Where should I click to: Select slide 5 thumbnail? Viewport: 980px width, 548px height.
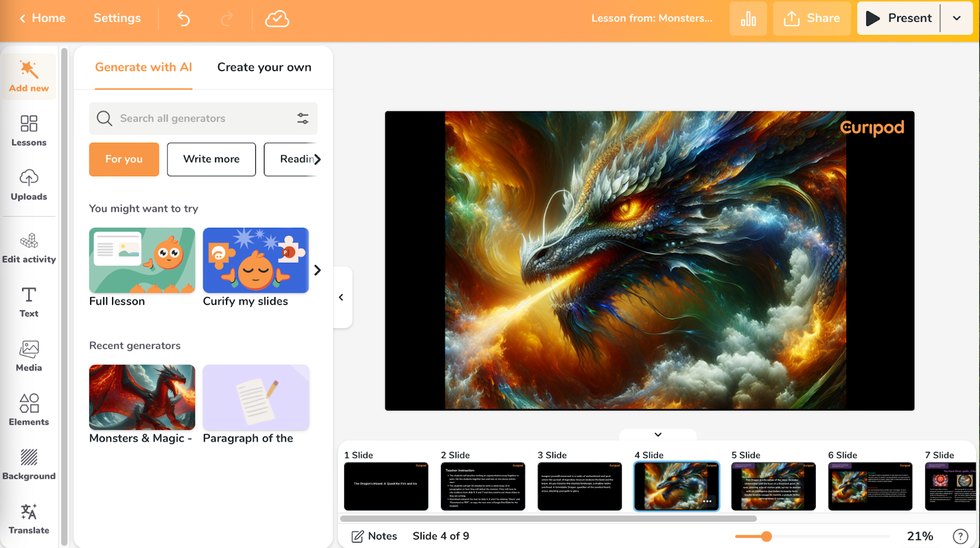click(773, 486)
